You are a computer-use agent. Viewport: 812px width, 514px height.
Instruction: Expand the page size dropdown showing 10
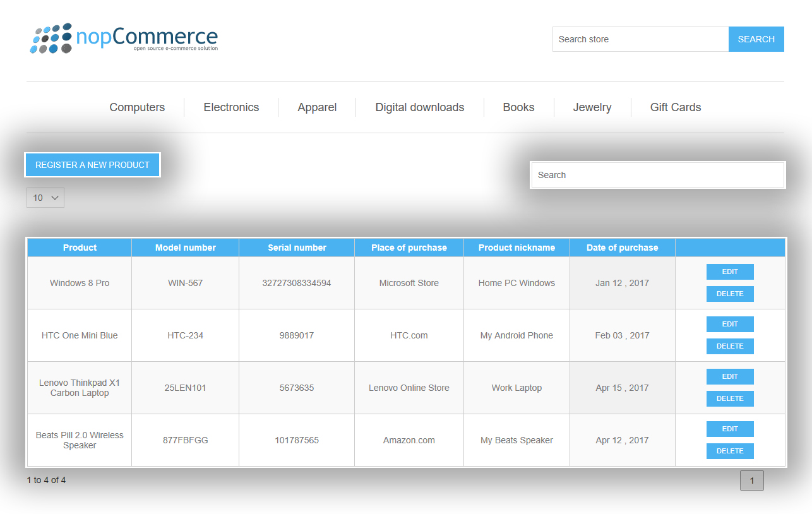[x=45, y=198]
